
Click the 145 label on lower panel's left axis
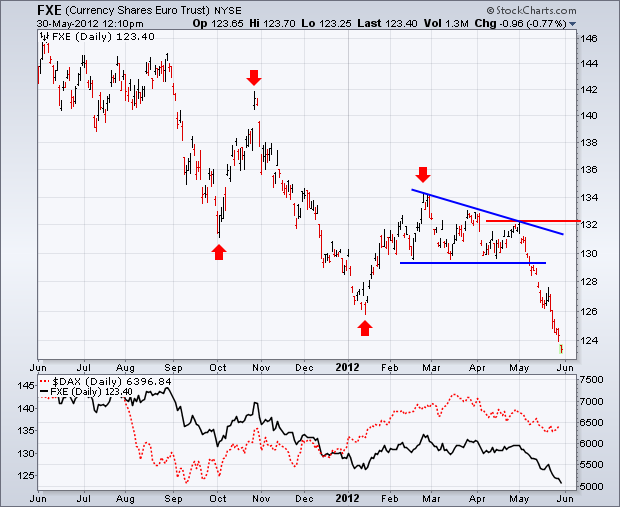click(26, 385)
